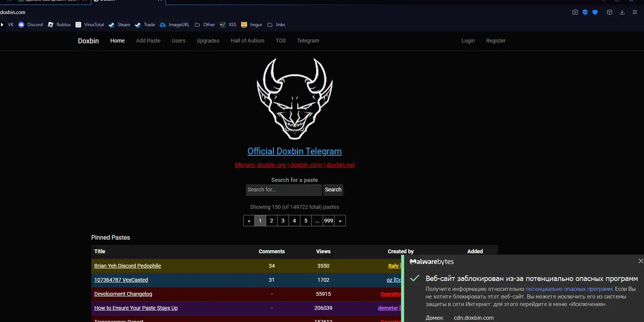The width and height of the screenshot is (644, 322).
Task: Close the Malwarebytes notification popup
Action: point(641,261)
